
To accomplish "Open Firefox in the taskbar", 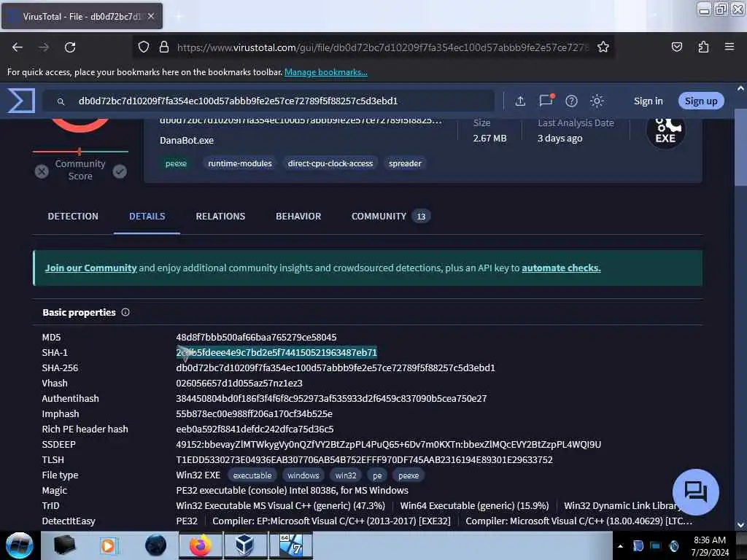I will [x=201, y=545].
